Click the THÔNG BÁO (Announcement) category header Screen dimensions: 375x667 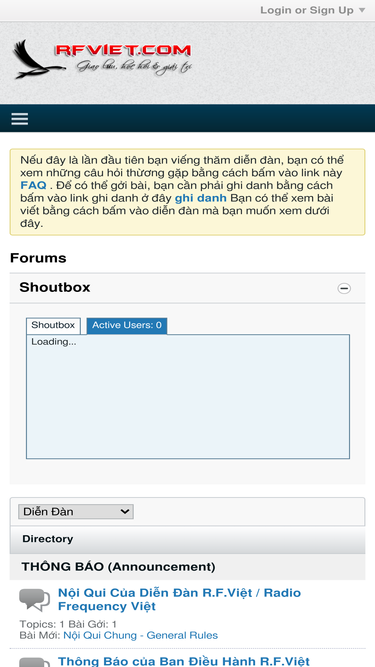pos(188,567)
